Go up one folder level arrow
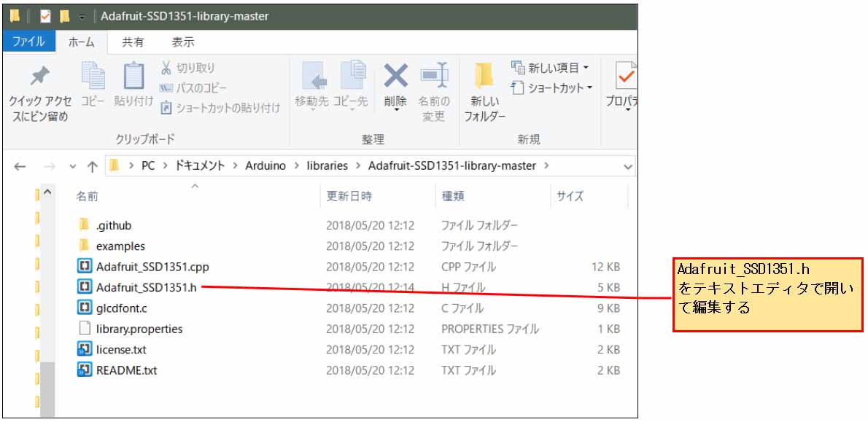The height and width of the screenshot is (422, 868). pyautogui.click(x=92, y=166)
